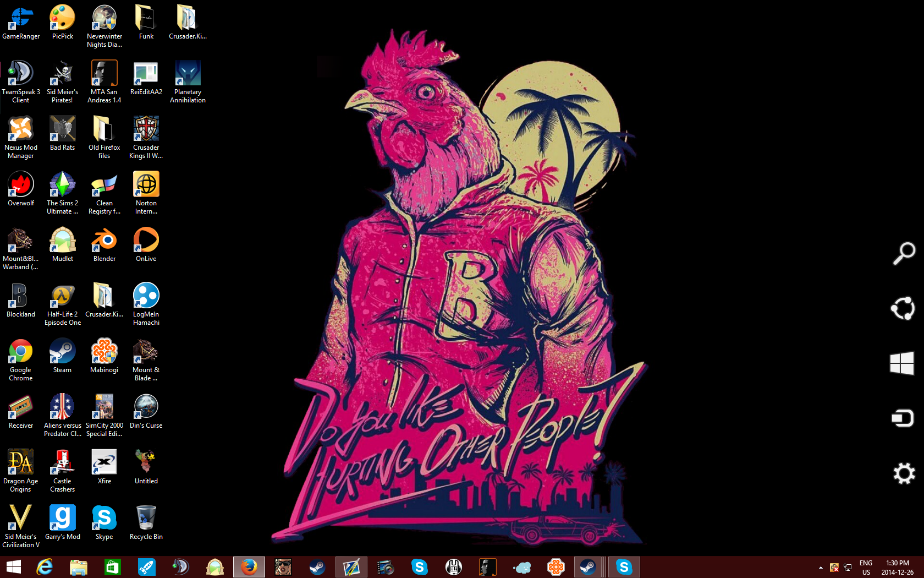Open Internet Explorer from the taskbar
Viewport: 924px width, 578px height.
45,567
